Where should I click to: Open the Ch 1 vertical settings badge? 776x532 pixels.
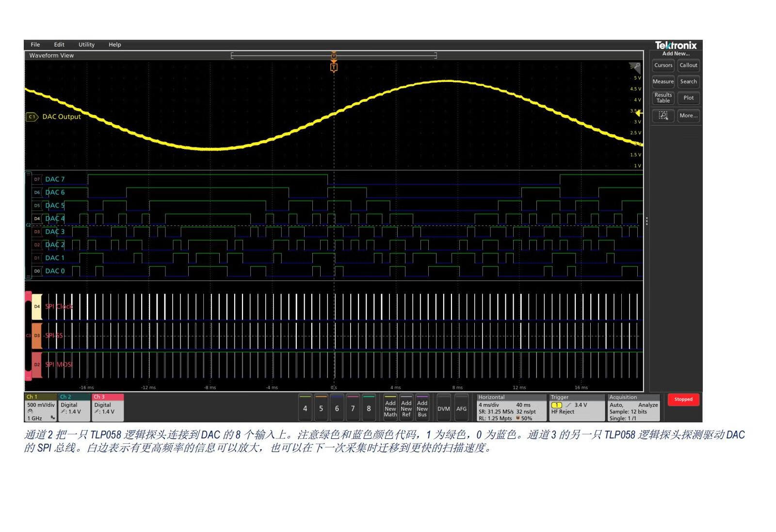click(x=40, y=408)
